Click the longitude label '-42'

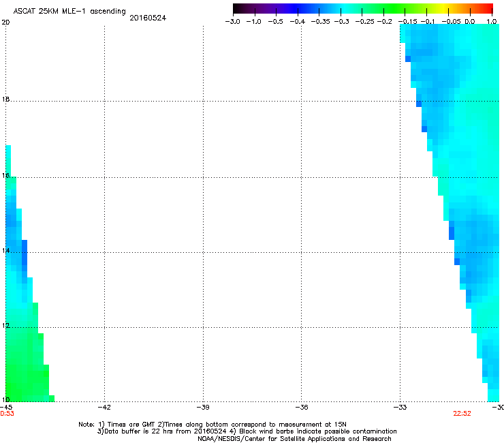104,407
